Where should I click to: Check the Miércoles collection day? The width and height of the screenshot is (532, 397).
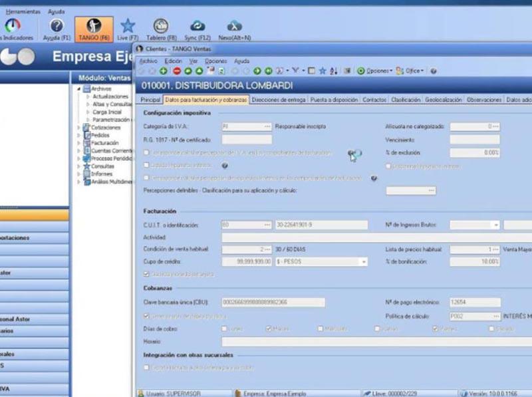[x=321, y=329]
